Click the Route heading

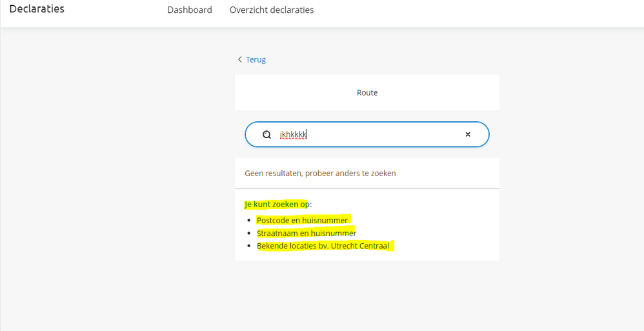367,92
